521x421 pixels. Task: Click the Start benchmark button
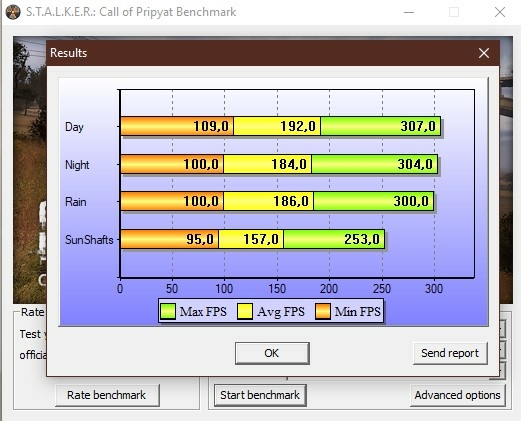260,395
